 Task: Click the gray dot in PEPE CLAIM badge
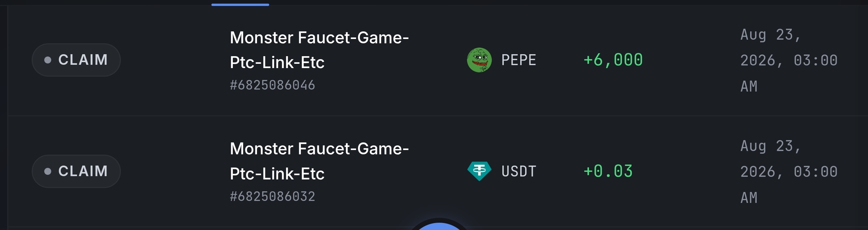click(48, 60)
